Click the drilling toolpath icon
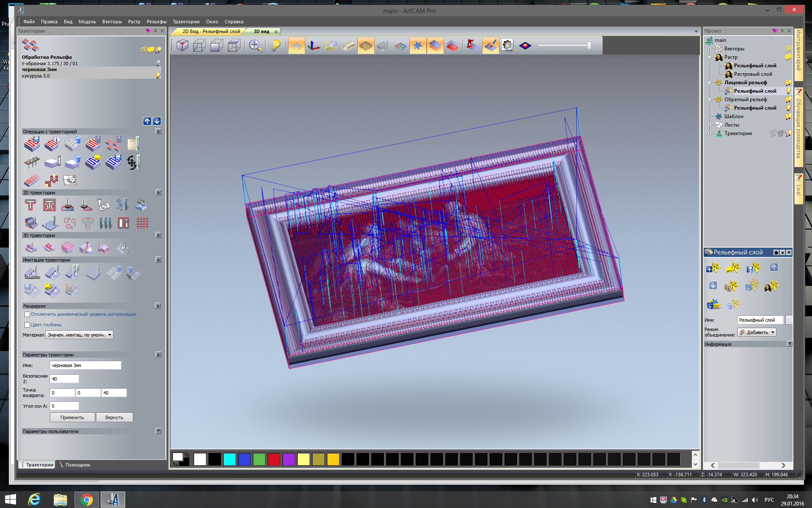The height and width of the screenshot is (508, 812). coord(122,206)
